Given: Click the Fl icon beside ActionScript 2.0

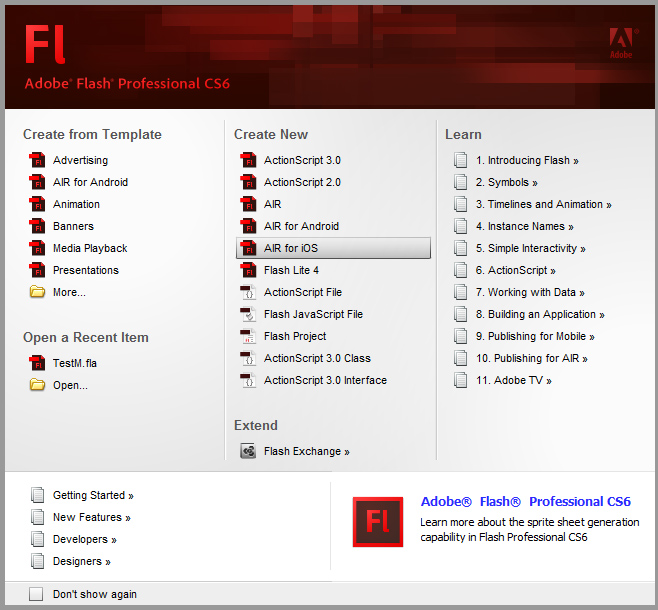Looking at the screenshot, I should pos(248,182).
